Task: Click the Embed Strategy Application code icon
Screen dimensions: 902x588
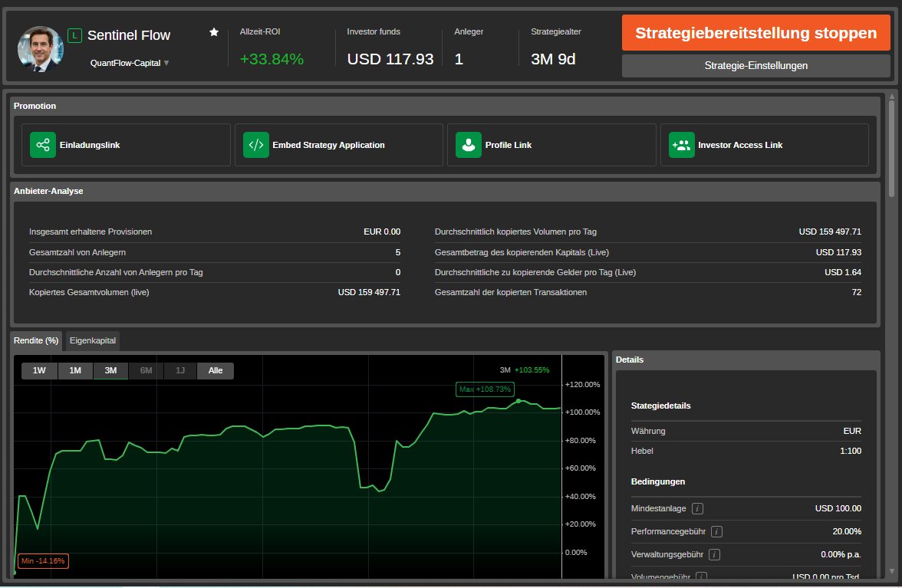Action: [257, 145]
